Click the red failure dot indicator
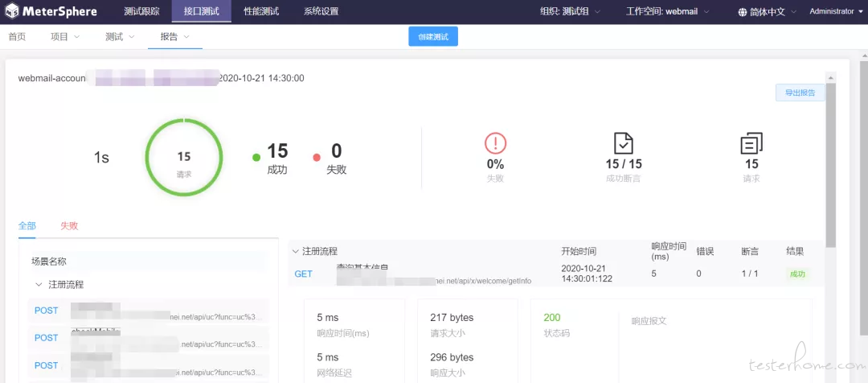The height and width of the screenshot is (383, 868). (x=317, y=158)
